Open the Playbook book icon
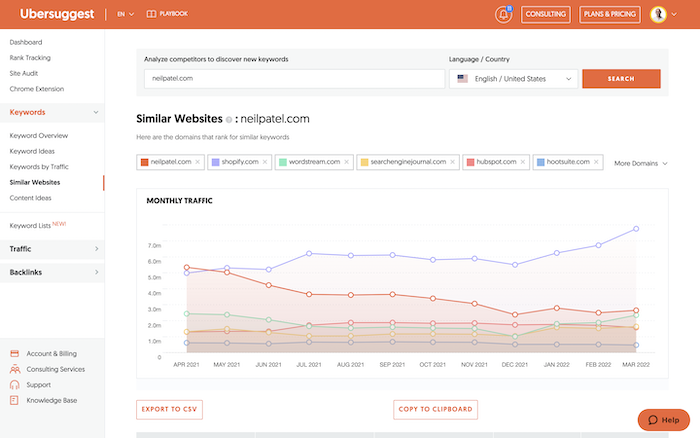Screen dimensions: 700x438 tap(151, 14)
